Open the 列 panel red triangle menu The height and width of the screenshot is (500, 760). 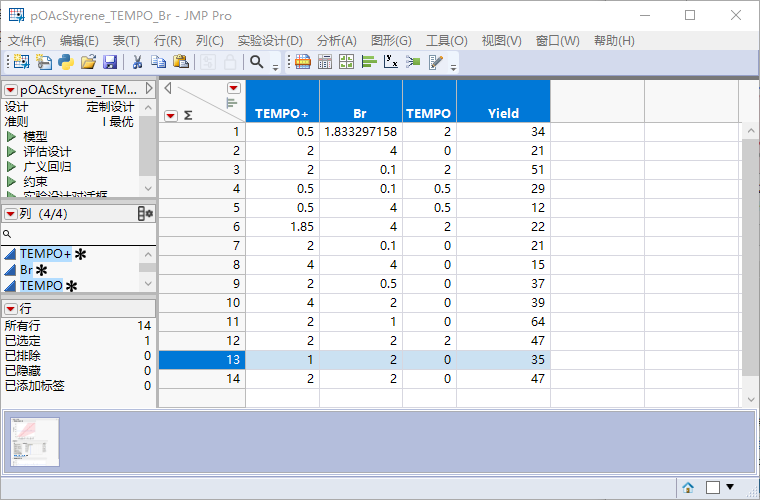11,214
